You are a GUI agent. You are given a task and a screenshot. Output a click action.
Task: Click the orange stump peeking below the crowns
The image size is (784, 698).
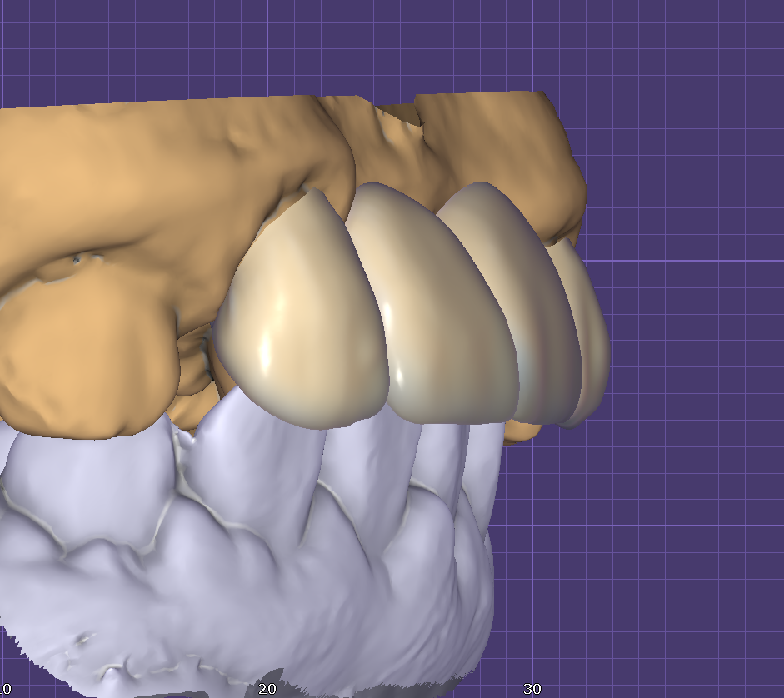522,431
